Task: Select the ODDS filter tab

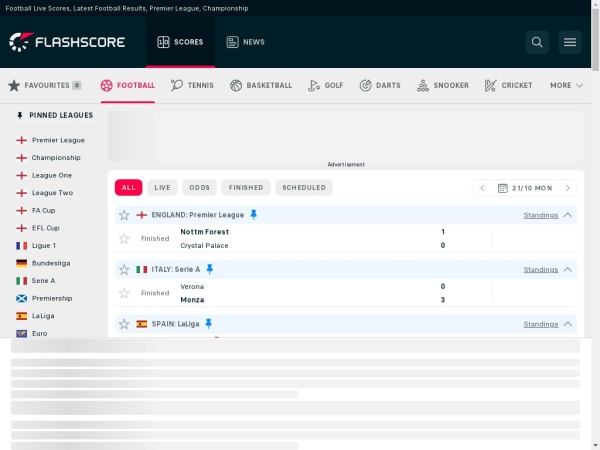Action: pos(199,188)
